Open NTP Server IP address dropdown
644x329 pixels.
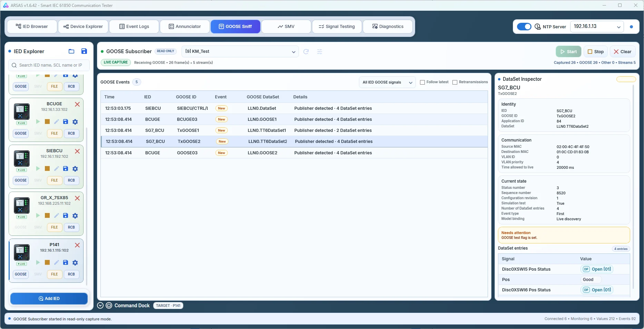597,27
